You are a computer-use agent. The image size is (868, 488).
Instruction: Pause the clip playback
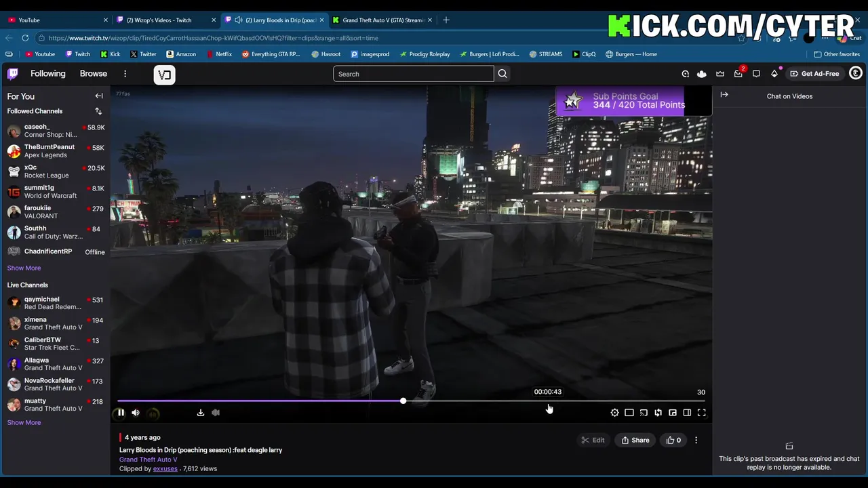(x=121, y=413)
